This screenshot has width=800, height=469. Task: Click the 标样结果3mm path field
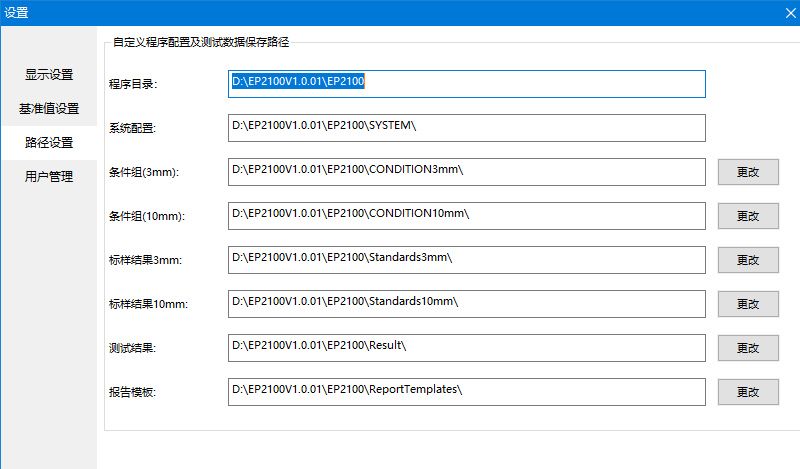point(466,260)
